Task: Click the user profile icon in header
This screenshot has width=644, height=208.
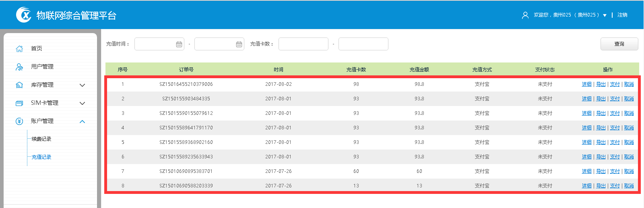Action: pos(525,15)
